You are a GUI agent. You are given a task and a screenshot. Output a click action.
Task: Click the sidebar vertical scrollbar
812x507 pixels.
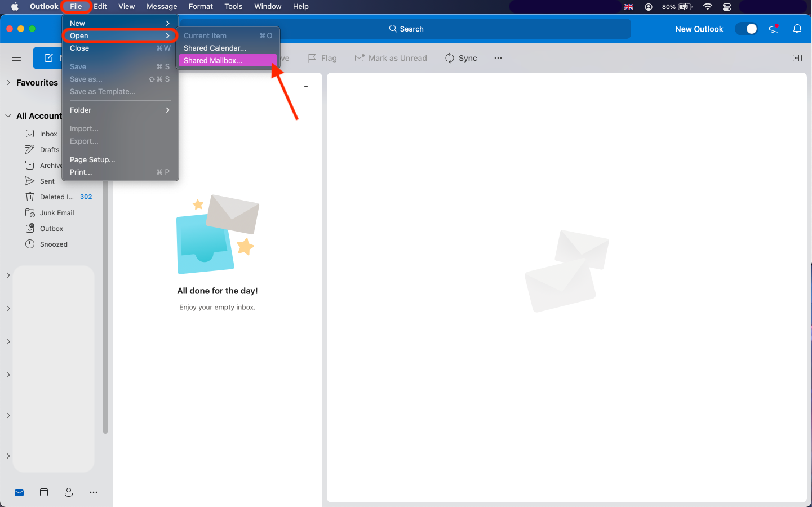(x=105, y=338)
